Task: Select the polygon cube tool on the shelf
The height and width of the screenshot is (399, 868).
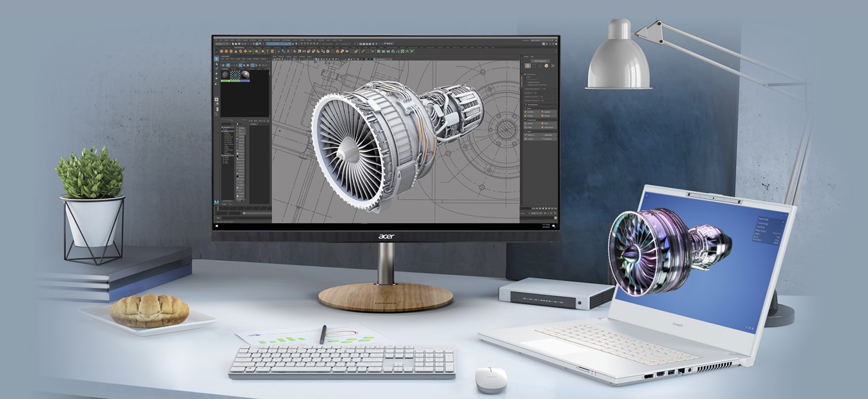Action: (x=226, y=51)
